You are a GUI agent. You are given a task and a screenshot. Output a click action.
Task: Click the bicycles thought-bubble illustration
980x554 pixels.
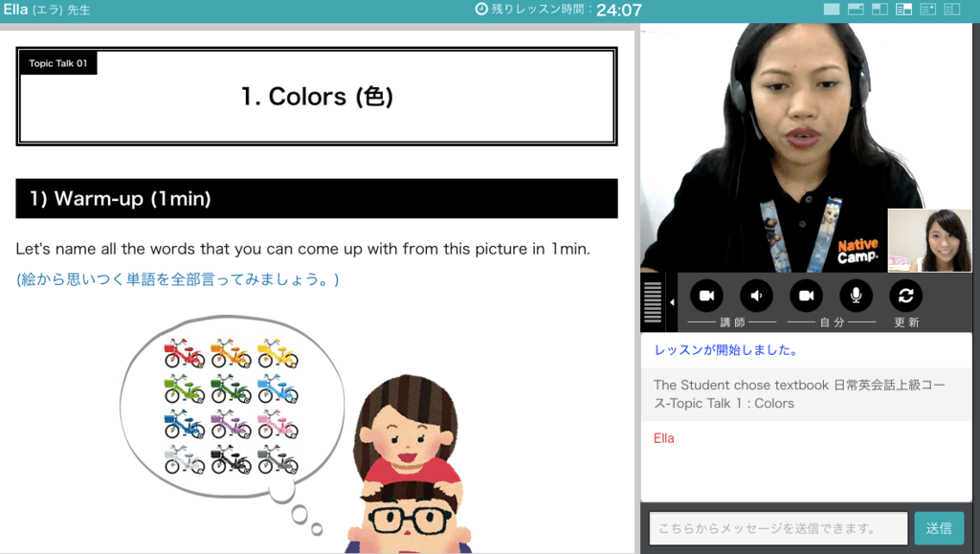(x=232, y=408)
